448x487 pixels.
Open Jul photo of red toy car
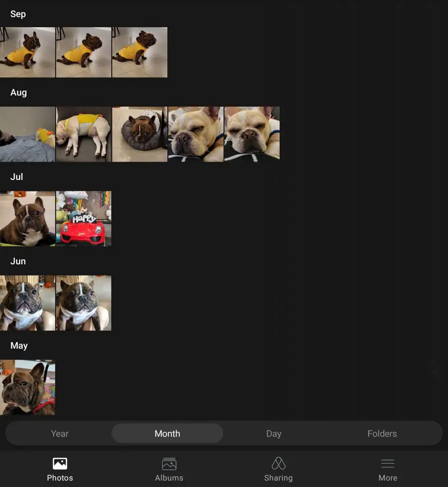point(84,219)
